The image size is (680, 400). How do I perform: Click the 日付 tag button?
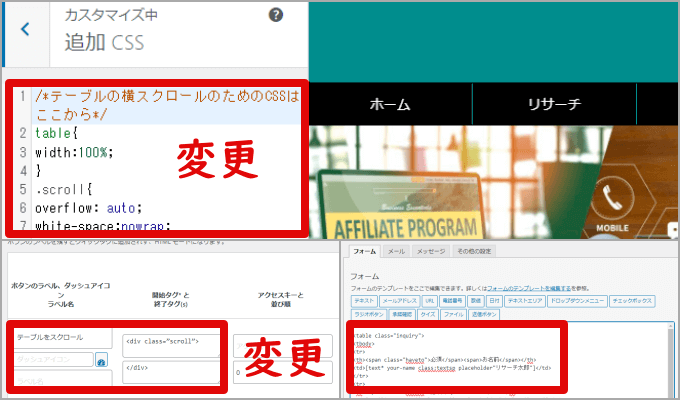[x=494, y=301]
